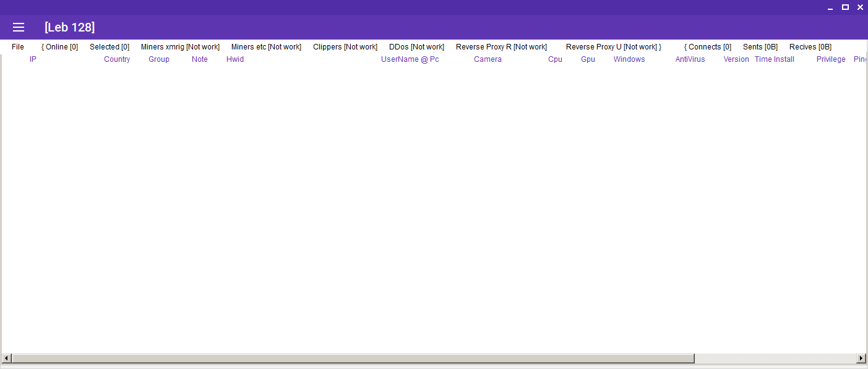Viewport: 868px width, 369px height.
Task: Click the AntiVirus column header
Action: point(690,59)
